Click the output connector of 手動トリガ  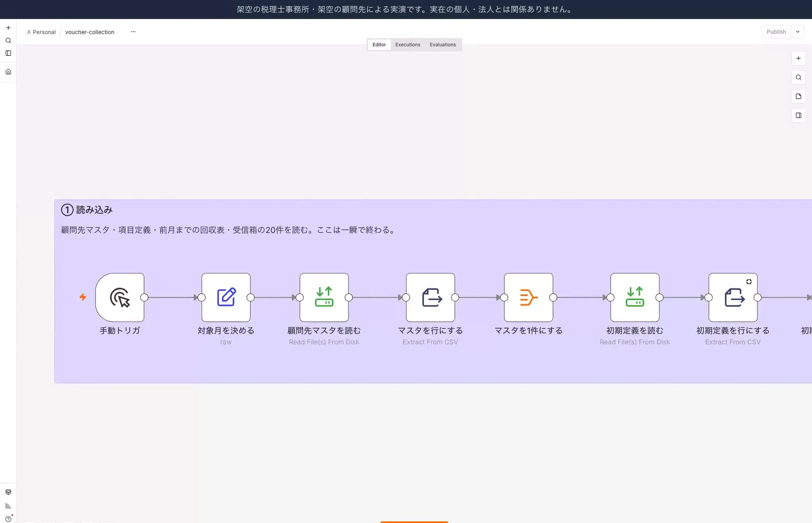tap(144, 298)
